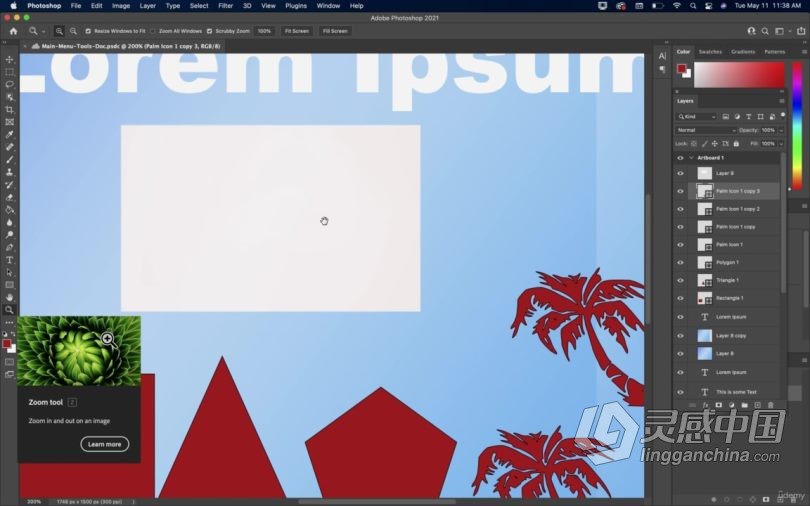Enable the Zoom All Windows checkbox

click(153, 31)
